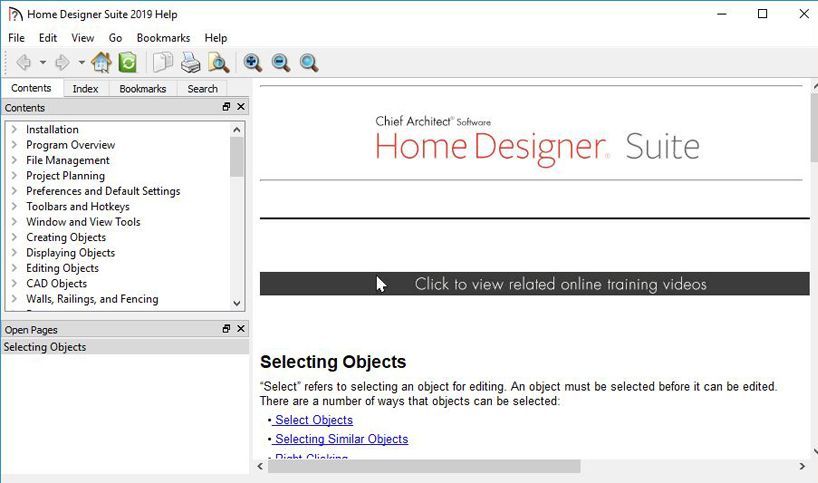This screenshot has width=818, height=483.
Task: Print the page using printer icon
Action: coord(190,63)
